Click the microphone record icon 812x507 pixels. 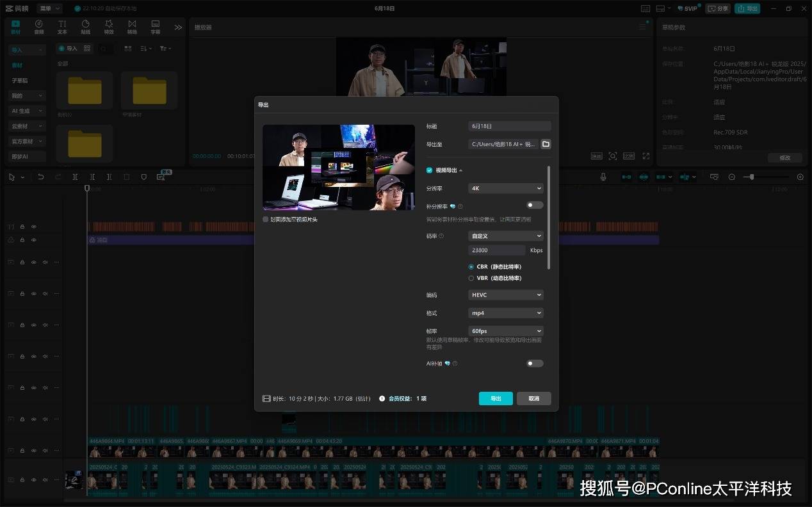603,177
